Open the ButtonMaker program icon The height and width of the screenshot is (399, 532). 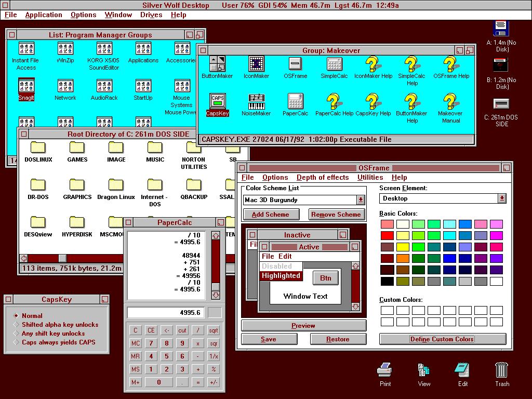click(x=218, y=64)
